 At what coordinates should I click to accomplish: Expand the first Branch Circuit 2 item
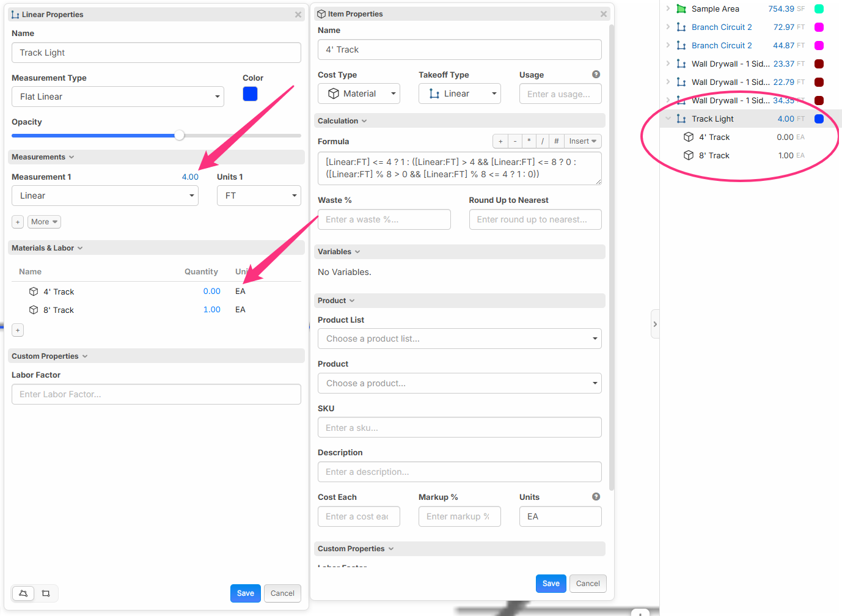(x=668, y=27)
